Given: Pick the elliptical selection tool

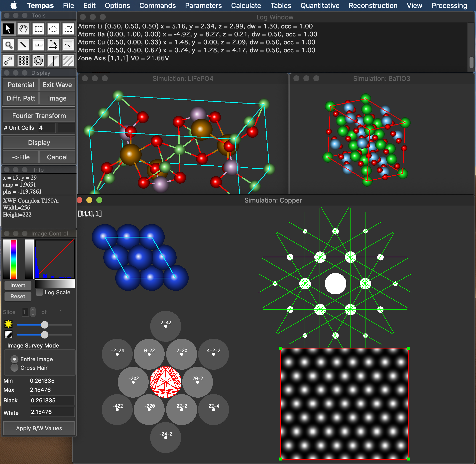Looking at the screenshot, I should click(x=53, y=29).
